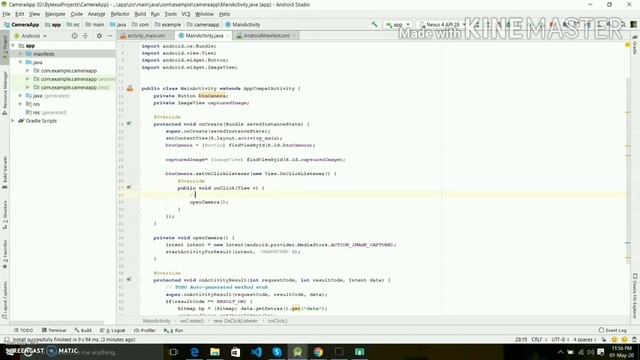This screenshot has height=360, width=640.
Task: Open the app run configuration dropdown
Action: [x=398, y=25]
